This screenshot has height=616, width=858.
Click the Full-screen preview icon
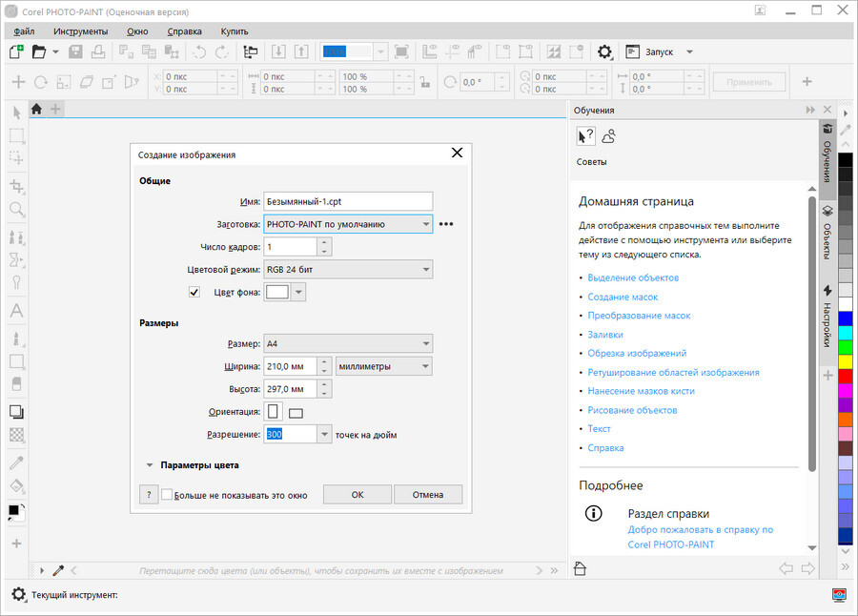tap(401, 52)
